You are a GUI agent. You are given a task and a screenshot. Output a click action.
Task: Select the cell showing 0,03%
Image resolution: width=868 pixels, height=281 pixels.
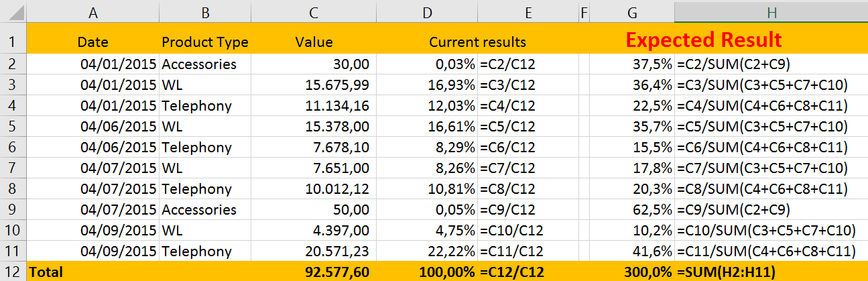[427, 64]
